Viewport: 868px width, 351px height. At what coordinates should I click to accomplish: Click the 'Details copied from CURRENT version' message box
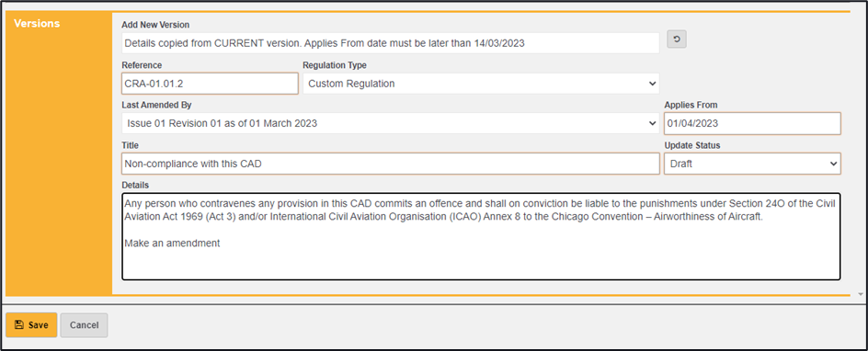390,43
